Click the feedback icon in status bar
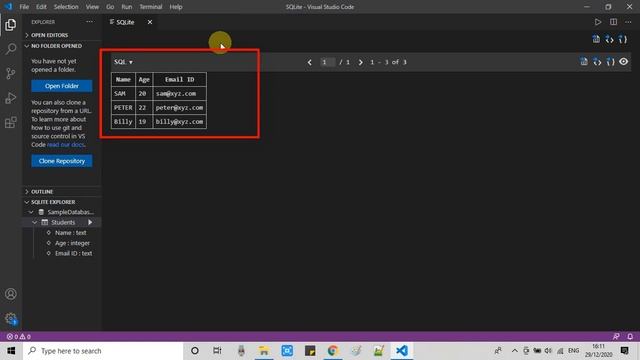 point(616,337)
